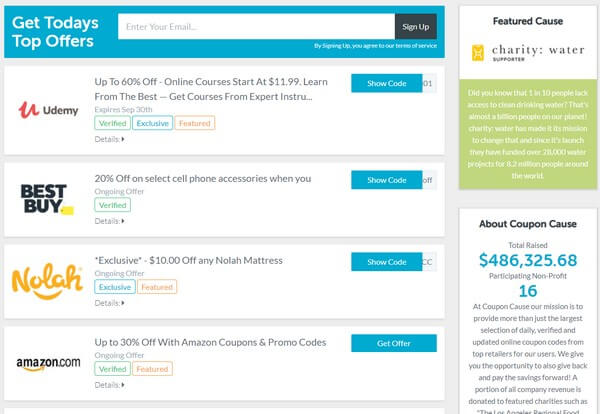The image size is (600, 414).
Task: Click the Featured tag on Udemy offer
Action: click(195, 123)
